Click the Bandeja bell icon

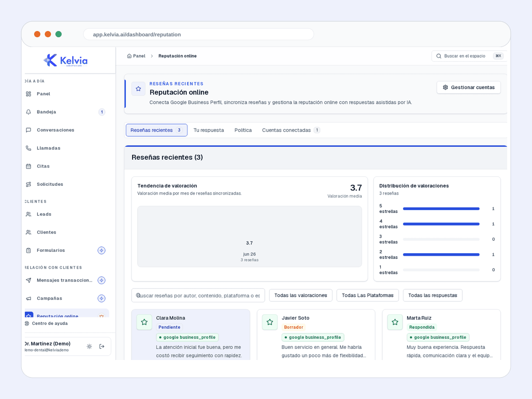pos(28,112)
